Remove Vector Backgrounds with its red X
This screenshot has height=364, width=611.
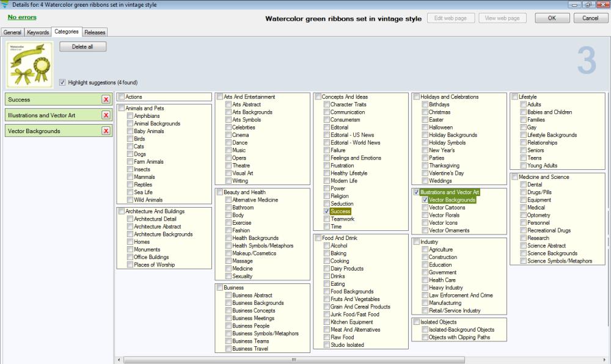(x=106, y=131)
